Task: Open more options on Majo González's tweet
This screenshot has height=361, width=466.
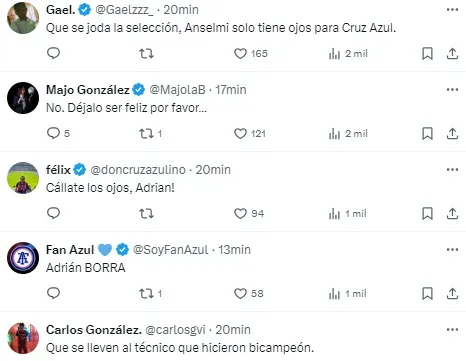Action: pos(452,90)
